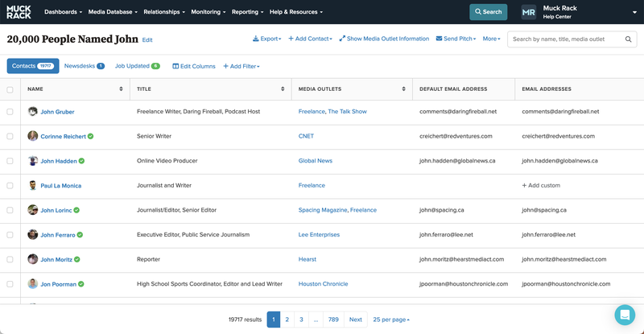Open the Help & Resources menu
Screen dimensions: 644x334
(x=296, y=12)
